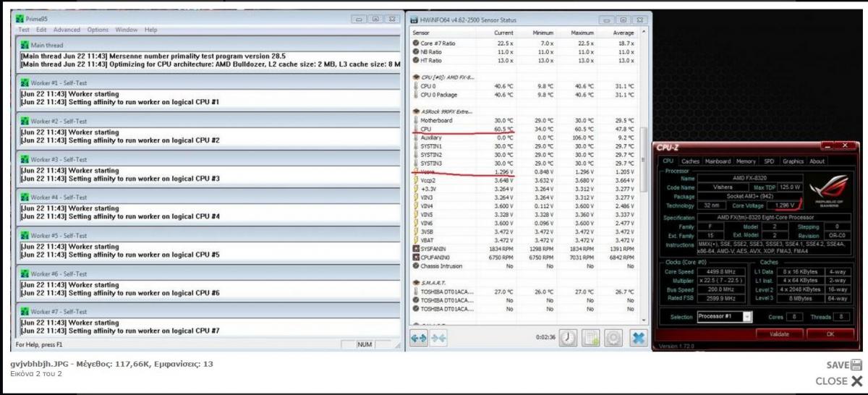Click the SYSFANIN fan sensor icon
Image resolution: width=868 pixels, height=395 pixels.
pos(416,249)
